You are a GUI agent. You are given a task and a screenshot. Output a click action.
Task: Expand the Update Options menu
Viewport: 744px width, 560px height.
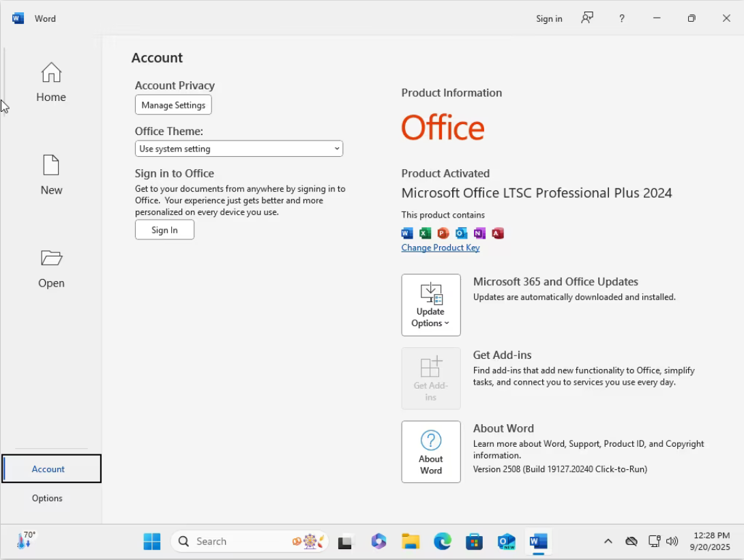tap(431, 305)
